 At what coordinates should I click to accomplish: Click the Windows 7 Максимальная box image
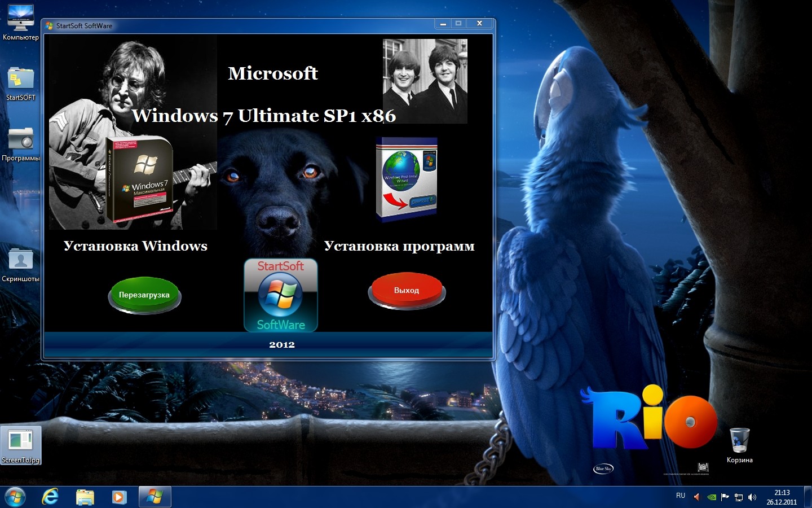coord(140,181)
